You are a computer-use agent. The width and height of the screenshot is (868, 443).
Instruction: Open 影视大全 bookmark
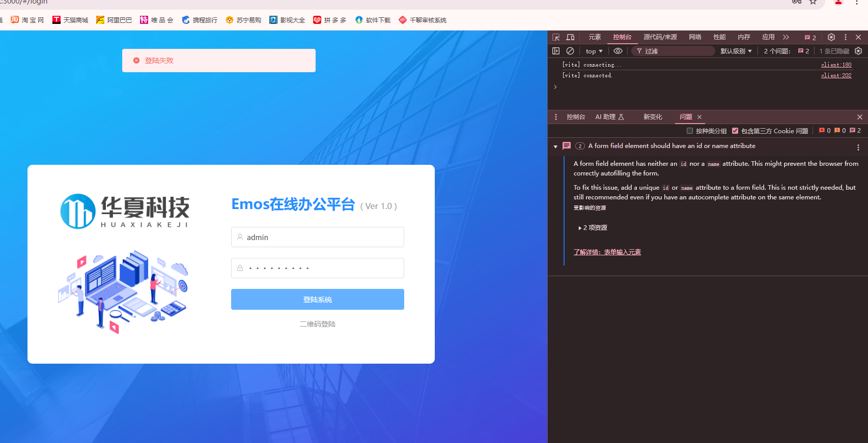pyautogui.click(x=287, y=20)
